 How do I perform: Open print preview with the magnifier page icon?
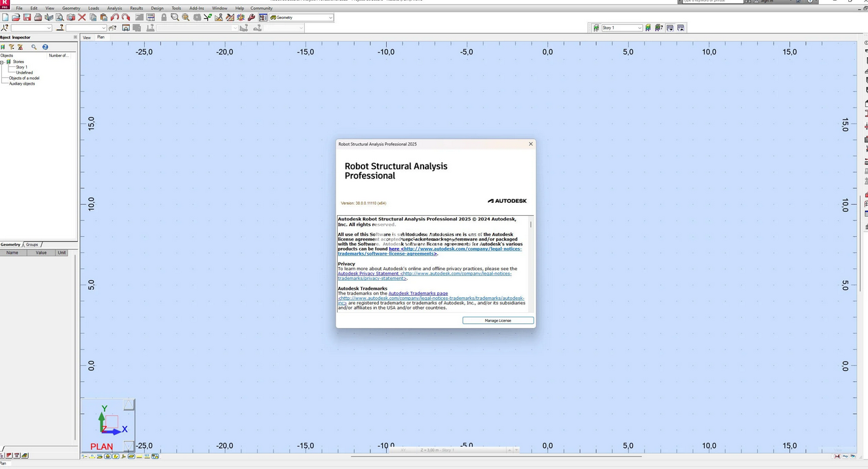(60, 18)
